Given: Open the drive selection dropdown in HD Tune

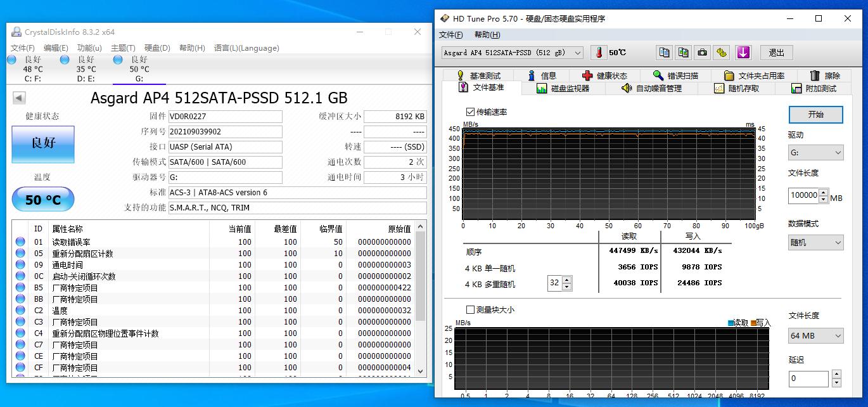Looking at the screenshot, I should pos(577,53).
